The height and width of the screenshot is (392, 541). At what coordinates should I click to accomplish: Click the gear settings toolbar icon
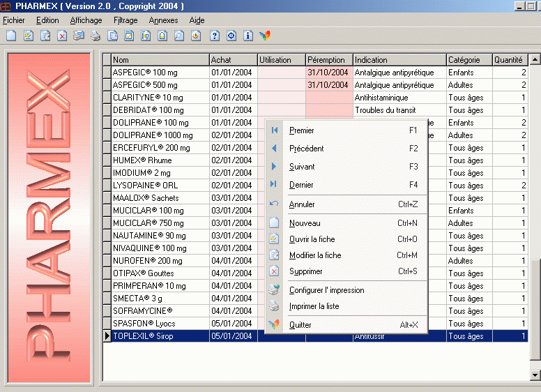[x=231, y=36]
